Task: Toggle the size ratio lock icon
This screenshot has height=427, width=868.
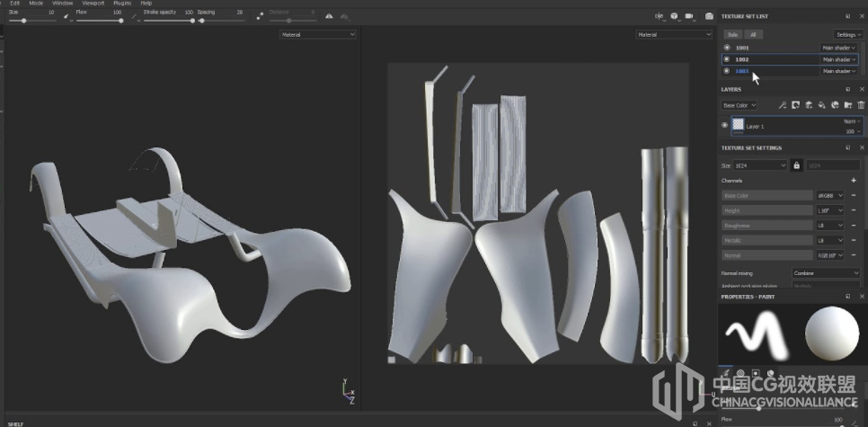Action: 797,165
